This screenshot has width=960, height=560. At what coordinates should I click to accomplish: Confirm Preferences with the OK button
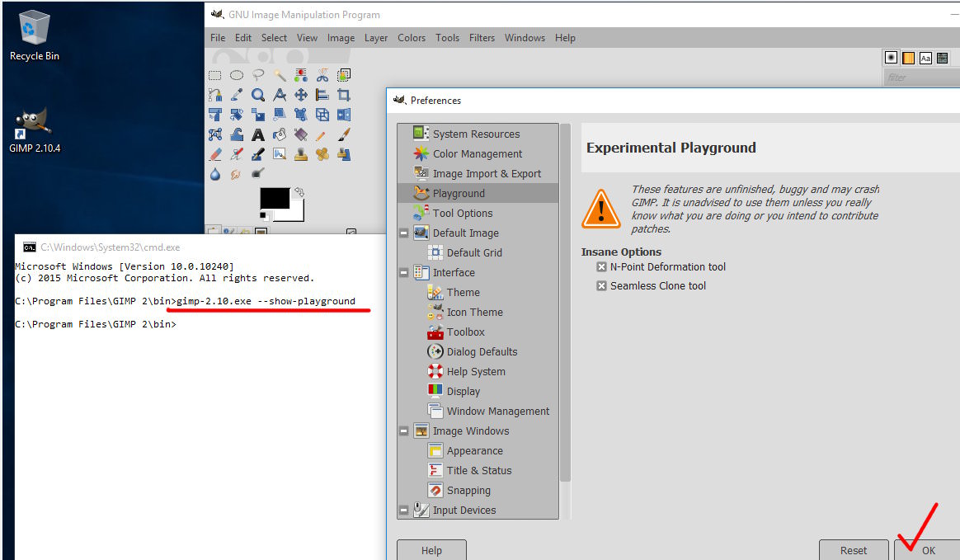pos(928,550)
